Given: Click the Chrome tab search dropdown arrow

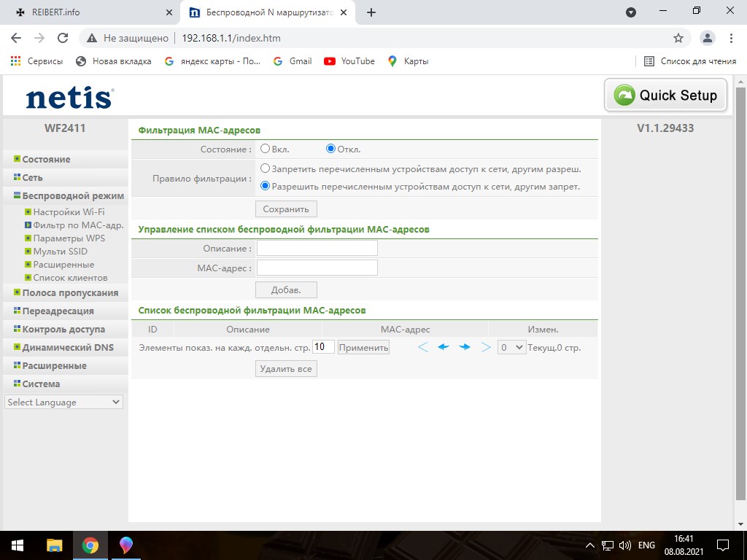Looking at the screenshot, I should pyautogui.click(x=631, y=13).
